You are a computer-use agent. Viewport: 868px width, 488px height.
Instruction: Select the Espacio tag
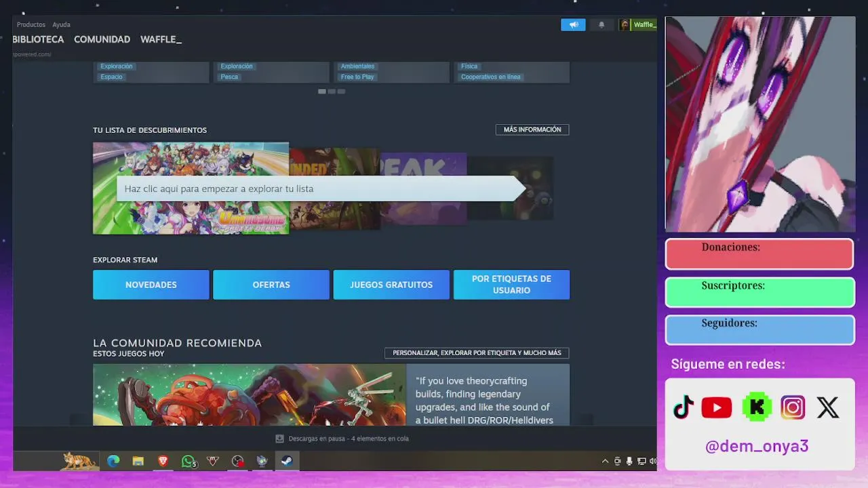112,77
